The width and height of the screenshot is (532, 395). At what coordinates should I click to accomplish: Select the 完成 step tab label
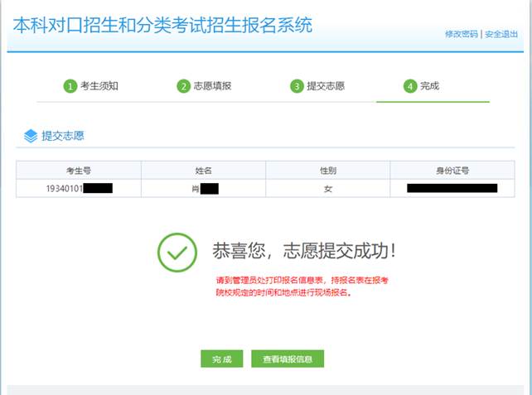429,86
